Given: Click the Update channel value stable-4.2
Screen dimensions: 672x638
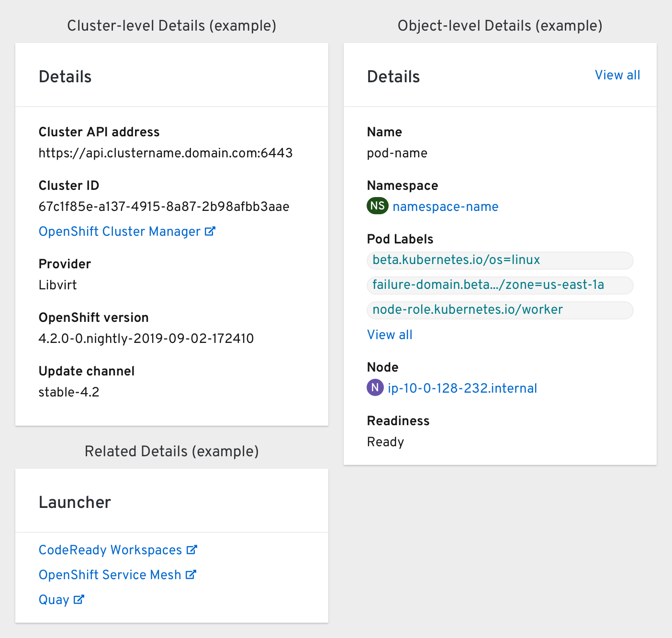Looking at the screenshot, I should [x=69, y=392].
